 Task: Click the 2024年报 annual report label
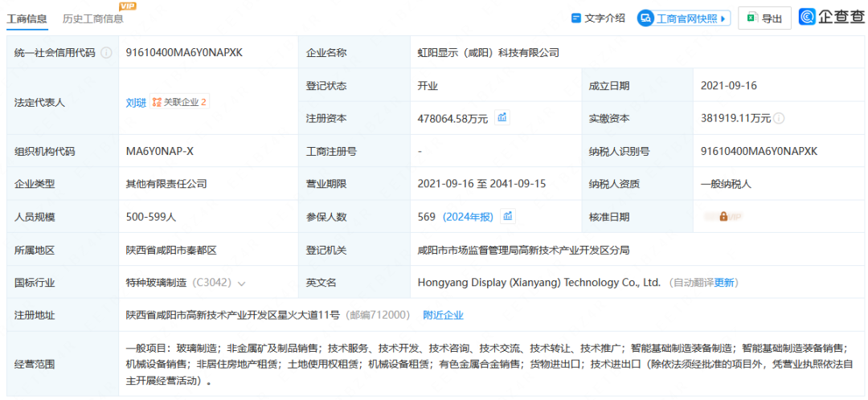(469, 217)
